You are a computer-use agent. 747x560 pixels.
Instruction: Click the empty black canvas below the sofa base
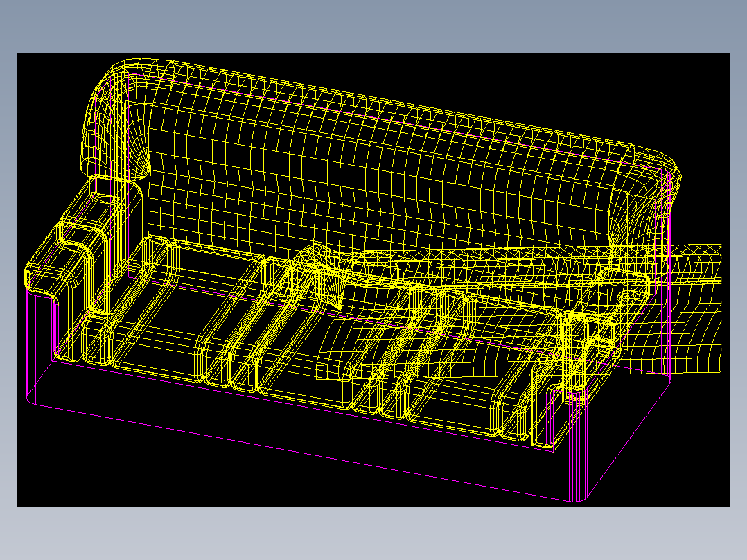(x=191, y=477)
